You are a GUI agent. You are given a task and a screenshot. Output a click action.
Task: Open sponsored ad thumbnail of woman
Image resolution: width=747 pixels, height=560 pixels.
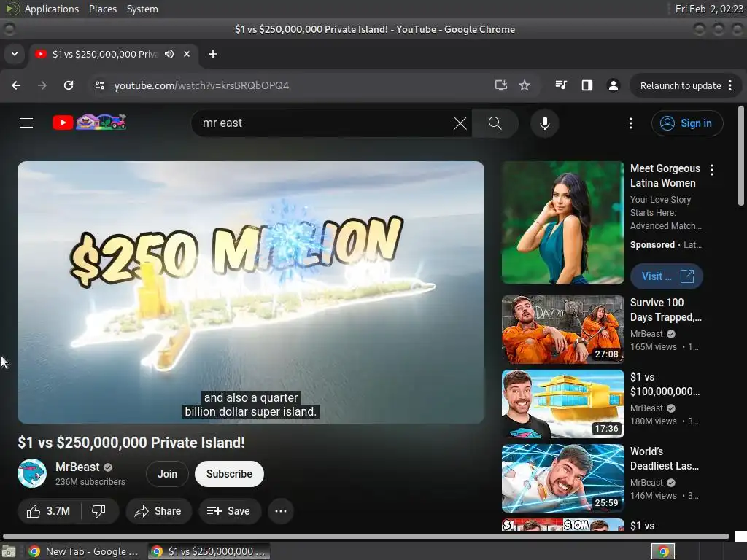tap(562, 222)
